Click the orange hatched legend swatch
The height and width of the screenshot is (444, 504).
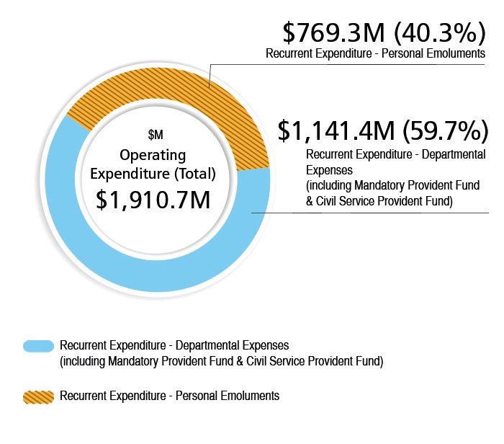[39, 396]
